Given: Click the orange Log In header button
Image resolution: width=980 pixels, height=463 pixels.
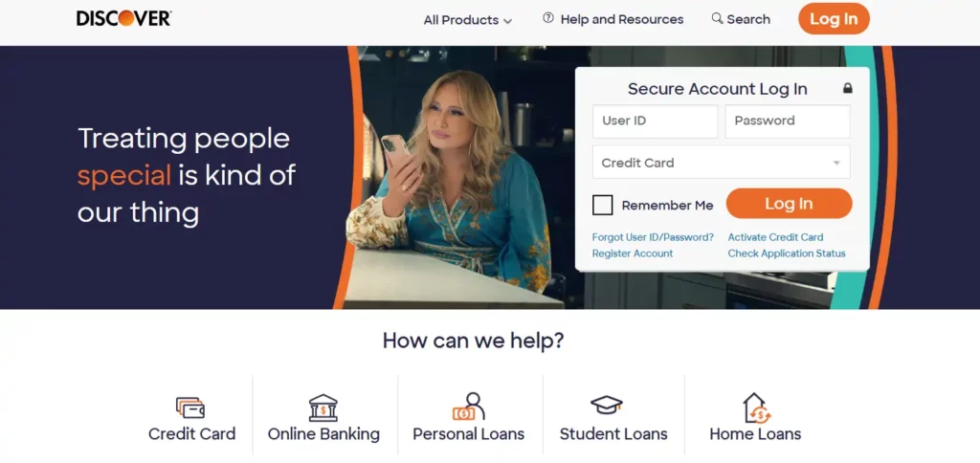Looking at the screenshot, I should pos(834,19).
